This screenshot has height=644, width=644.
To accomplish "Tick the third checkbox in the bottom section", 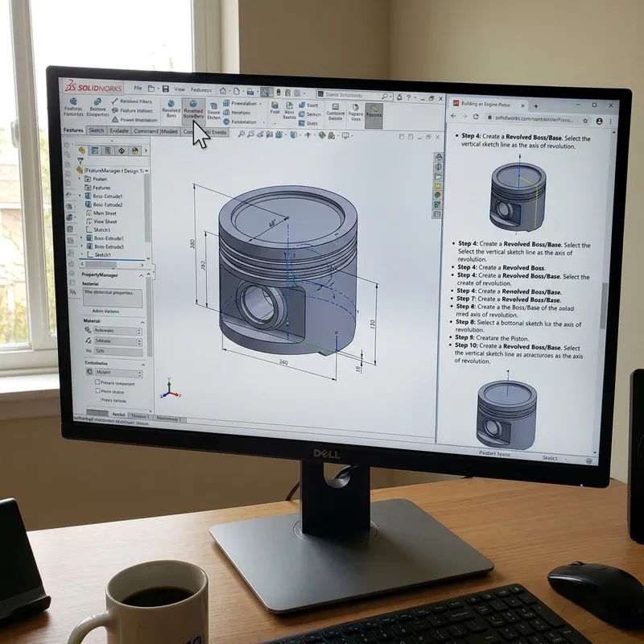I will click(x=97, y=399).
